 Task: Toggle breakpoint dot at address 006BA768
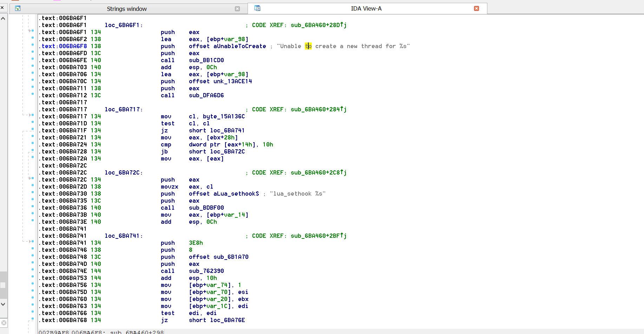coord(33,319)
